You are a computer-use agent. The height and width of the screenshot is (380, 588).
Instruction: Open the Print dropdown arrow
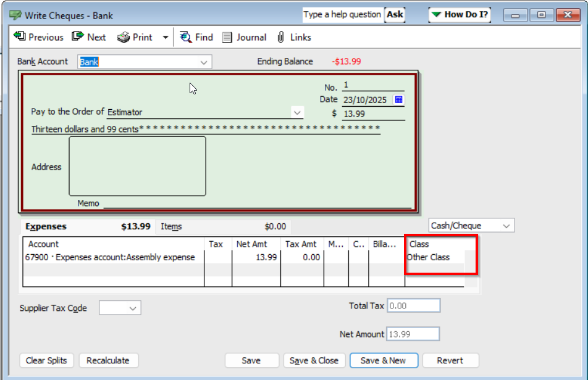tap(166, 38)
